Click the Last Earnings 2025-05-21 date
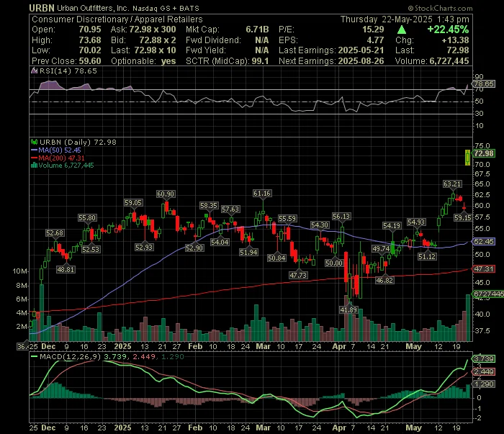504x434 pixels. [361, 50]
